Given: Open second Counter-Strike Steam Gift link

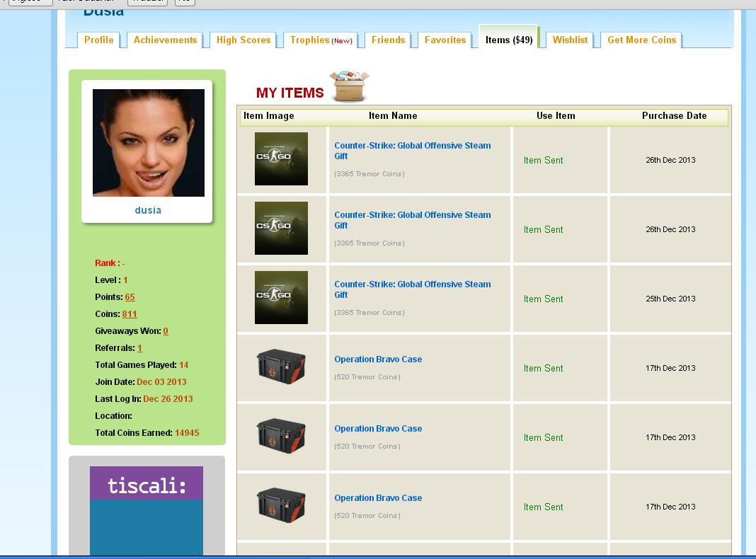Looking at the screenshot, I should point(412,220).
